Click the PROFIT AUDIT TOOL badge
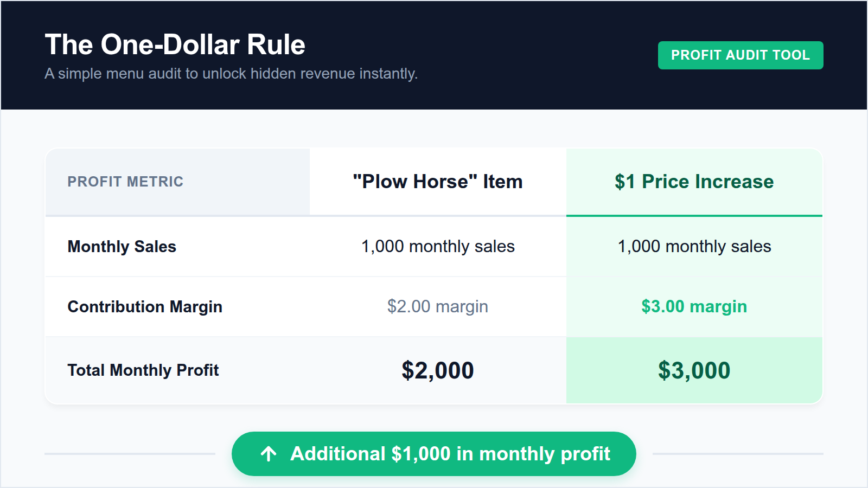 pyautogui.click(x=740, y=55)
